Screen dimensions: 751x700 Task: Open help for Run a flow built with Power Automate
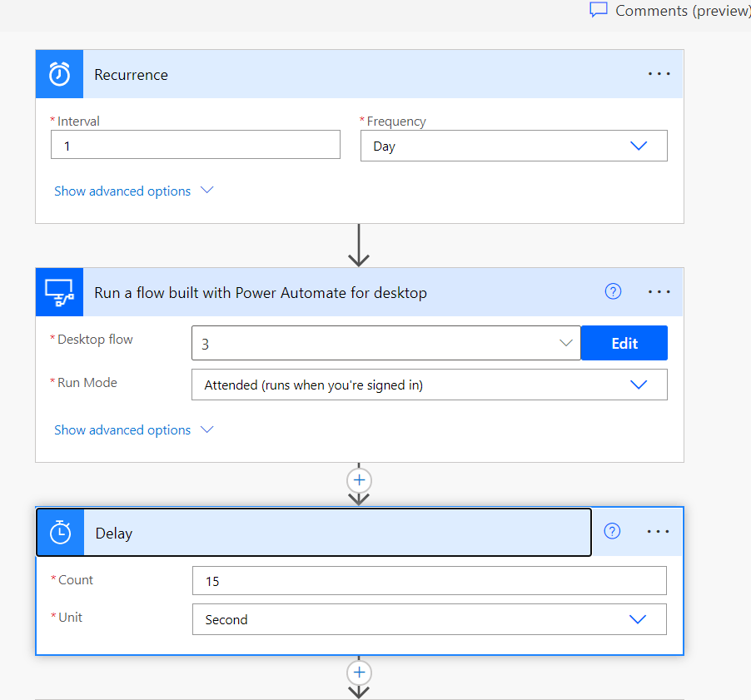click(x=613, y=291)
